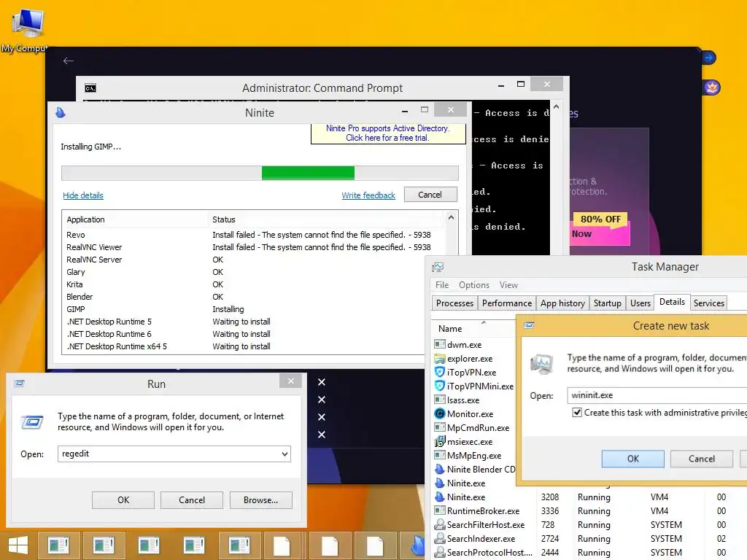747x560 pixels.
Task: Select the msiexec.exe installer icon
Action: pyautogui.click(x=440, y=441)
